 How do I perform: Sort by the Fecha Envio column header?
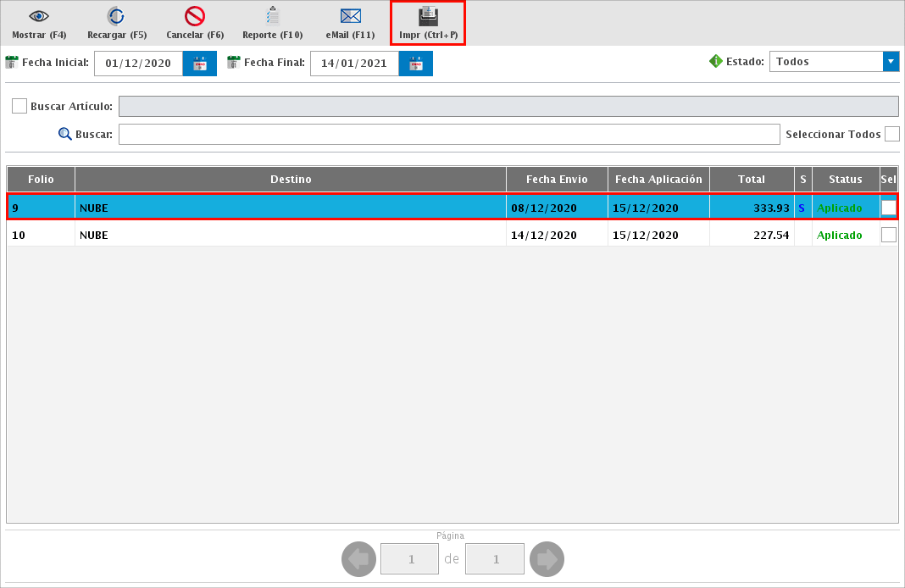557,180
